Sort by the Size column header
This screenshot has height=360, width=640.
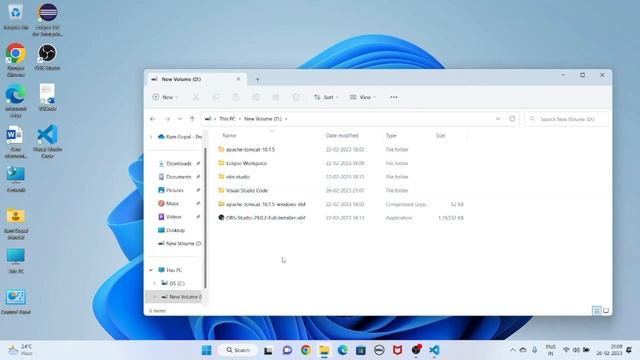click(440, 136)
